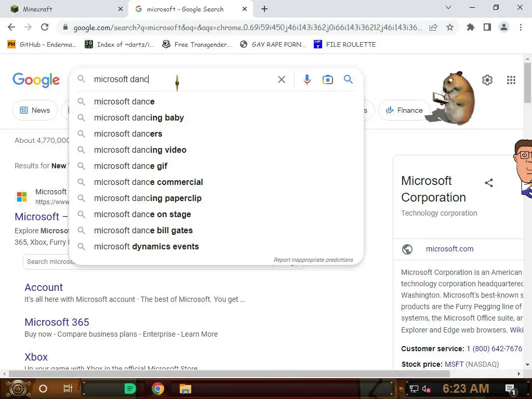532x399 pixels.
Task: Switch to the Minecraft tab
Action: pos(64,9)
